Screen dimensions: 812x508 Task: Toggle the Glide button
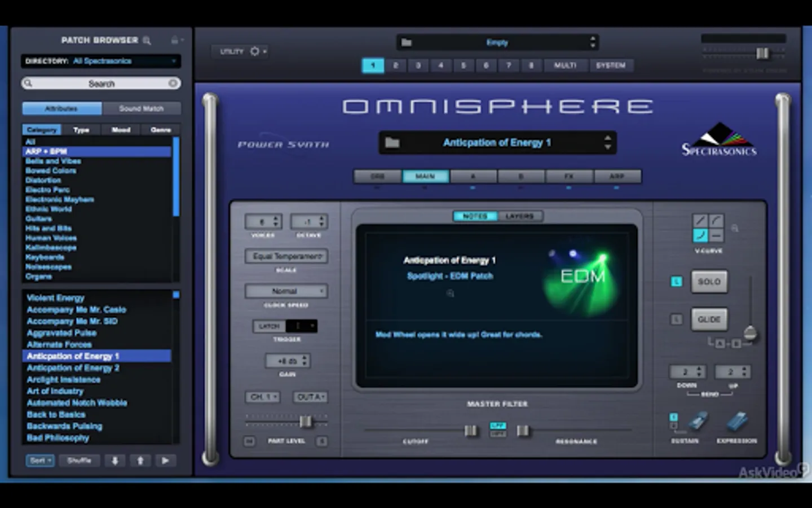pos(709,319)
